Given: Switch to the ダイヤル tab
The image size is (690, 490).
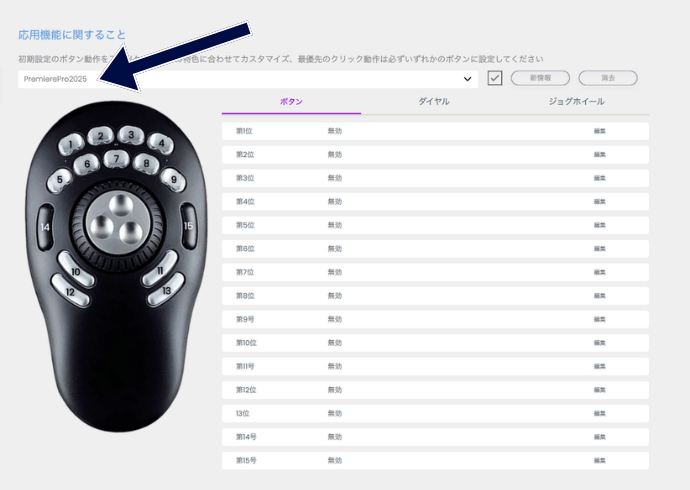Looking at the screenshot, I should [x=433, y=102].
